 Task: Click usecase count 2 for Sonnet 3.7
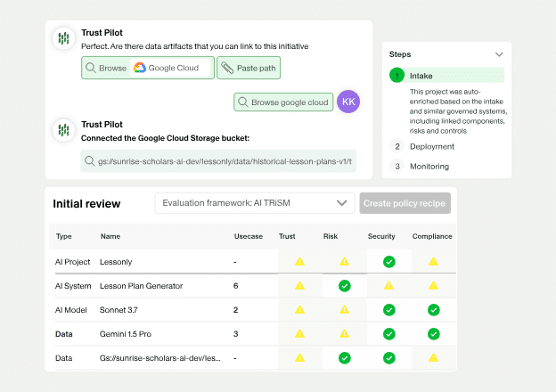235,310
